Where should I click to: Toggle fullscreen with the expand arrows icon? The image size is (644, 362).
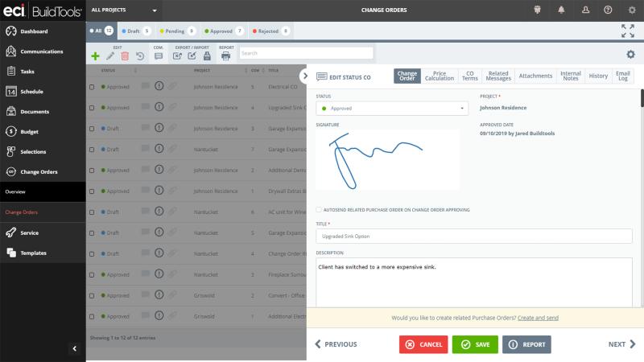[x=628, y=31]
